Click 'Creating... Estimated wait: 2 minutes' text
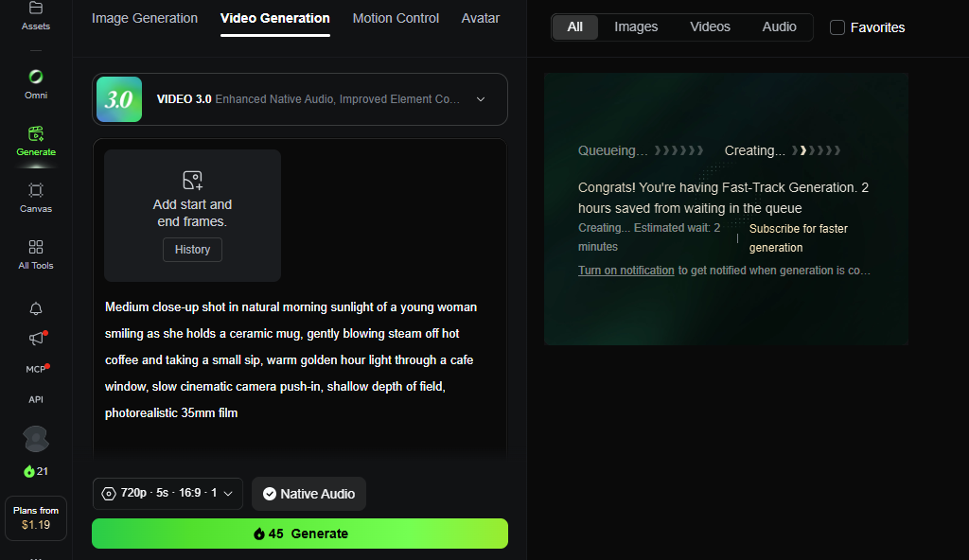The image size is (969, 560). [649, 237]
